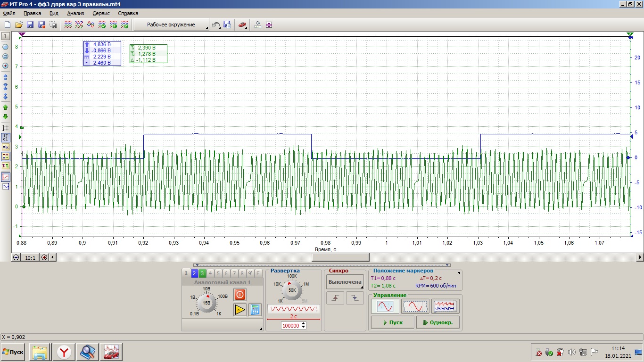Click the time zoom-in plus button
This screenshot has width=644, height=362.
[44, 257]
